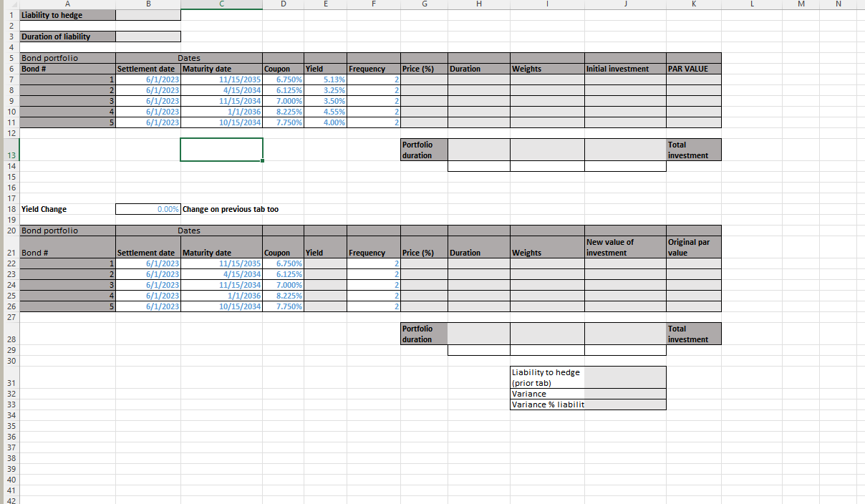Click the column N header
Screen dimensions: 865x504
point(839,4)
